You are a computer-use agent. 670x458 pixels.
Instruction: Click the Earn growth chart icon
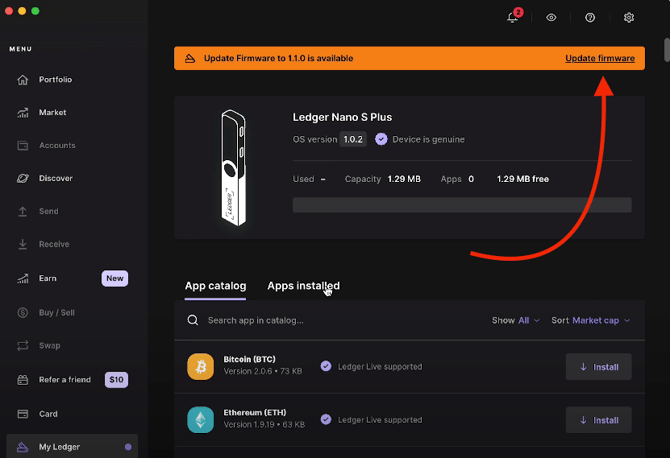[23, 279]
